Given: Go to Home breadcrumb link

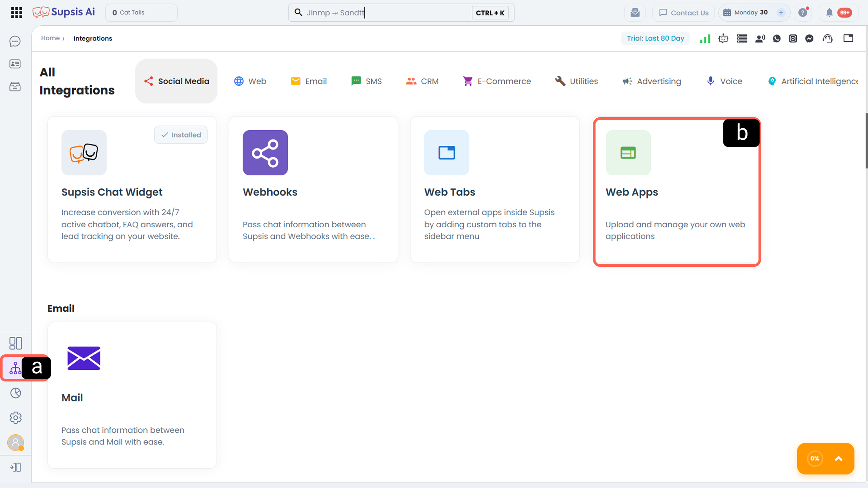Looking at the screenshot, I should [50, 38].
